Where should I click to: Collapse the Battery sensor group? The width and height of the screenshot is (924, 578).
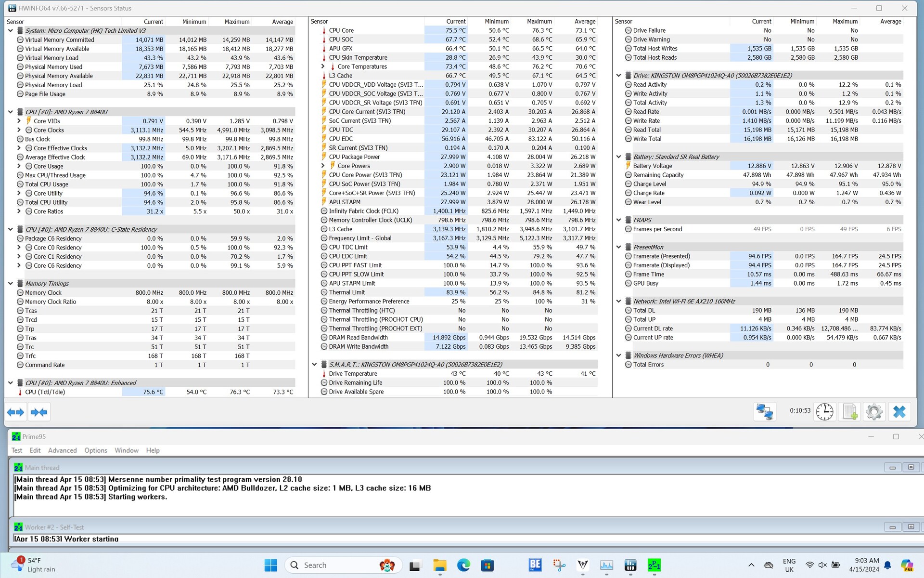[619, 157]
